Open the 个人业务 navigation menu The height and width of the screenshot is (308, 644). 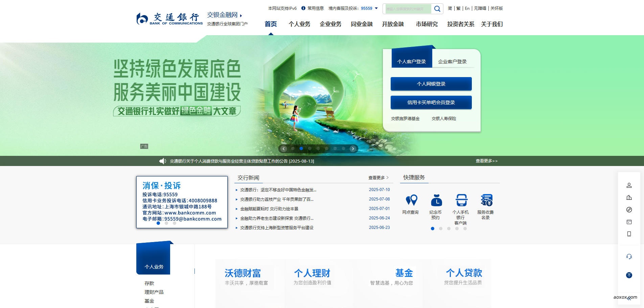(x=299, y=24)
